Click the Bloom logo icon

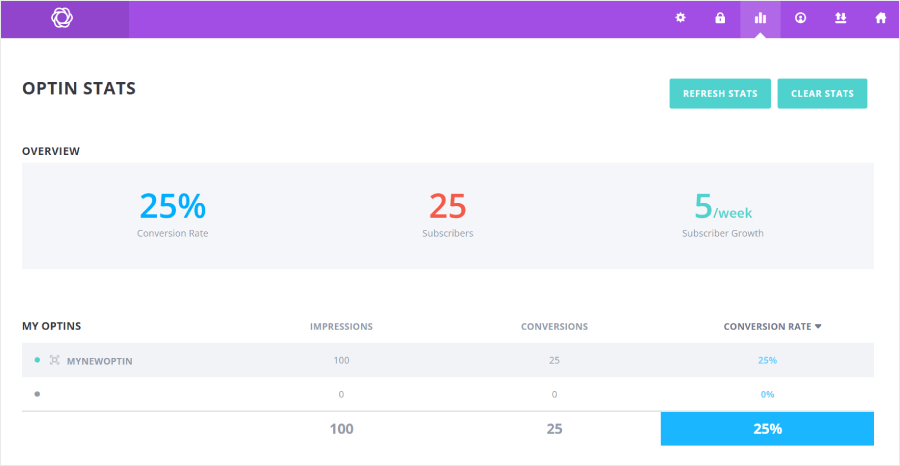(x=62, y=18)
